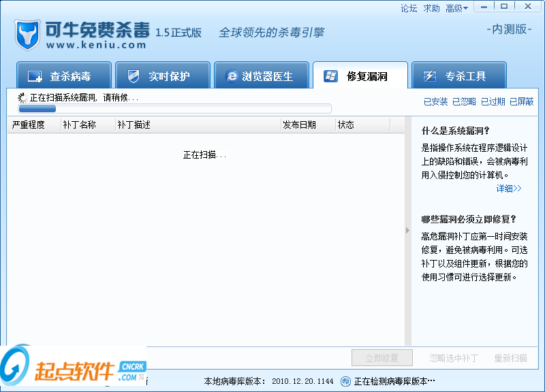Screen dimensions: 545x392
Task: Click the lightning icon on 专杀工具 tab
Action: click(x=429, y=76)
